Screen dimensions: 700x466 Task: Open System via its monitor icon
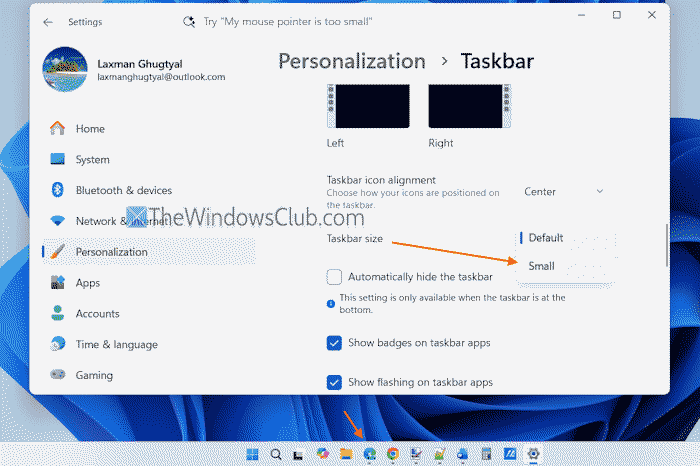click(x=57, y=159)
